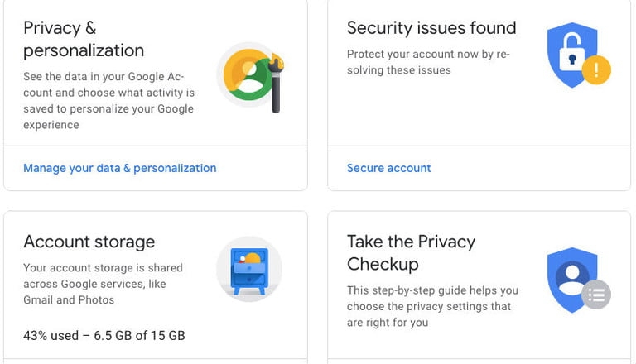Click the privacy checkup step-by-step guide description

click(431, 306)
